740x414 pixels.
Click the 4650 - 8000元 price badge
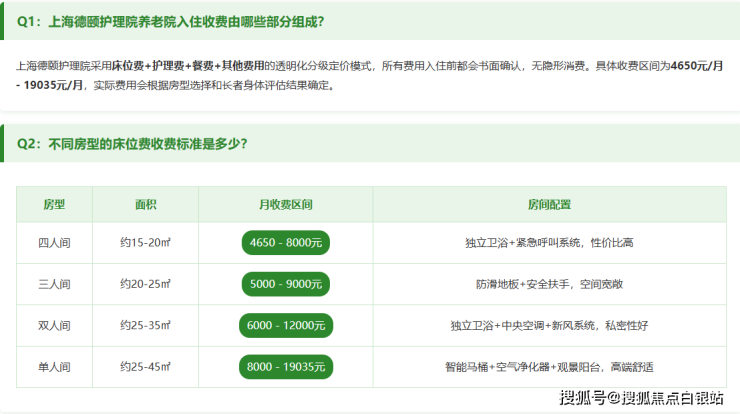[x=286, y=243]
